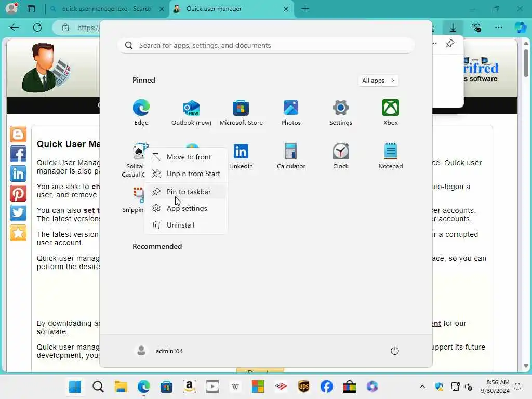The height and width of the screenshot is (399, 532).
Task: Open a new browser tab
Action: click(x=305, y=9)
